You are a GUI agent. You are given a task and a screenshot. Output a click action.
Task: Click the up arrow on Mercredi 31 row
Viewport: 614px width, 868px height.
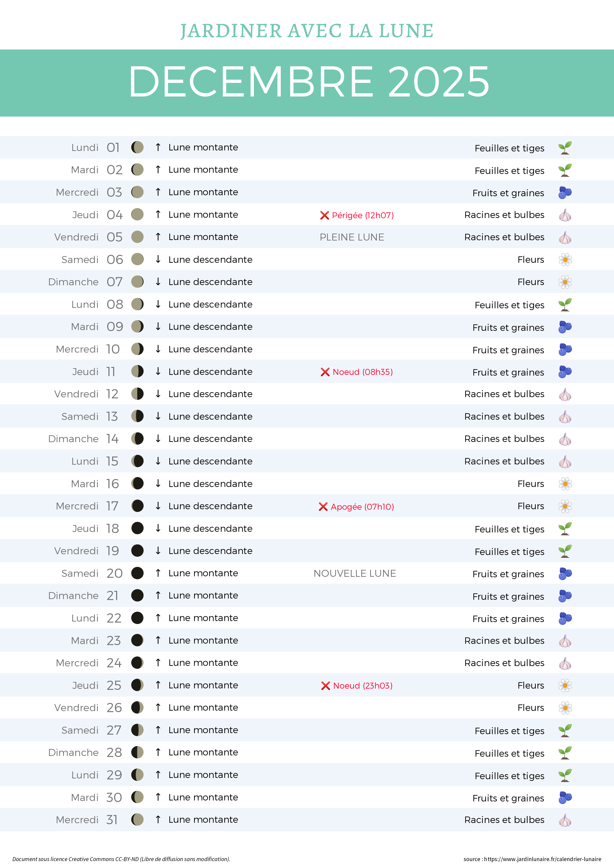coord(158,819)
